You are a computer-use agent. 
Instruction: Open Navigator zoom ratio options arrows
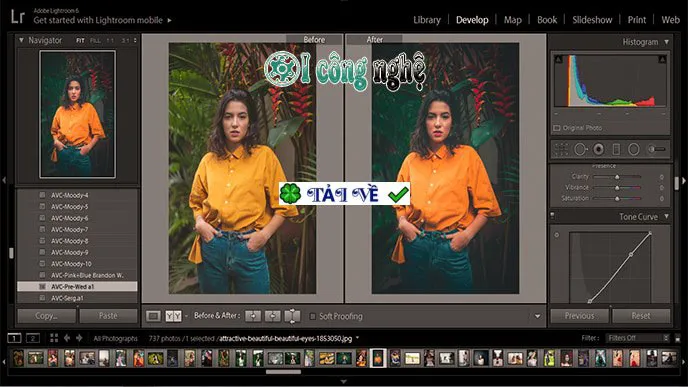point(135,40)
